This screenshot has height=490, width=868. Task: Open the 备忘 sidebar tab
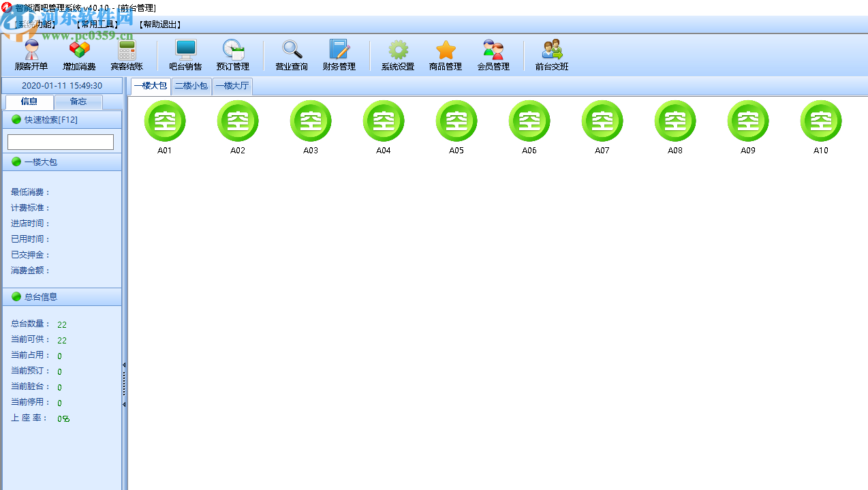pyautogui.click(x=78, y=102)
